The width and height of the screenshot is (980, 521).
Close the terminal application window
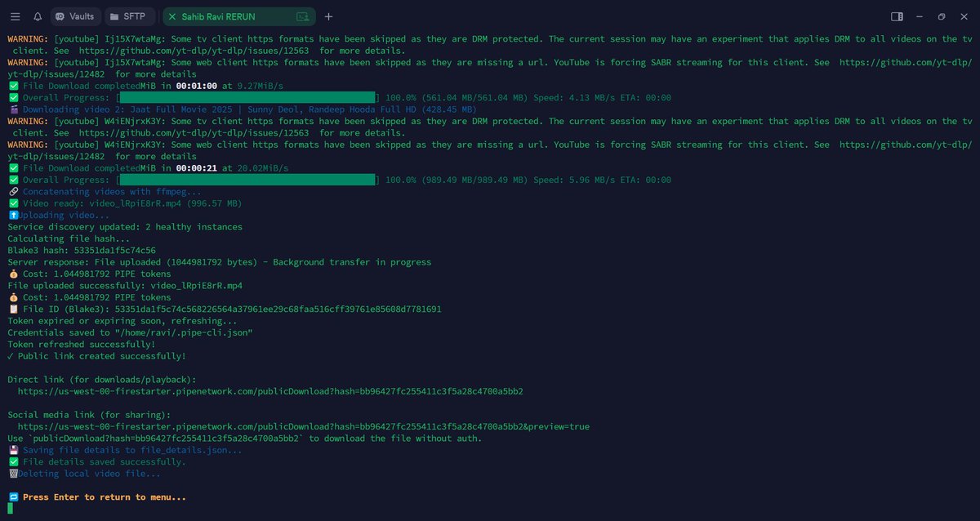[x=964, y=16]
